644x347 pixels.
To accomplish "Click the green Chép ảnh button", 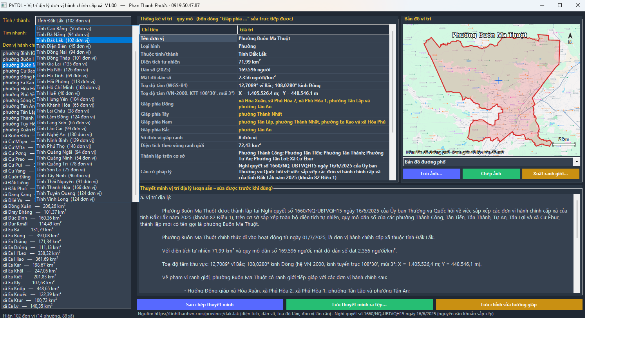I will click(x=491, y=174).
